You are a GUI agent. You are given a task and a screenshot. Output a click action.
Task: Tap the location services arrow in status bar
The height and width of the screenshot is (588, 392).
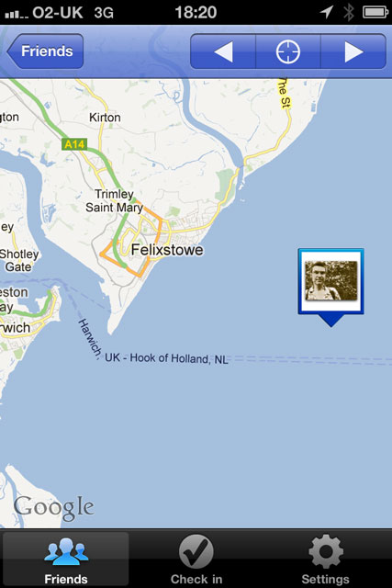click(x=327, y=12)
